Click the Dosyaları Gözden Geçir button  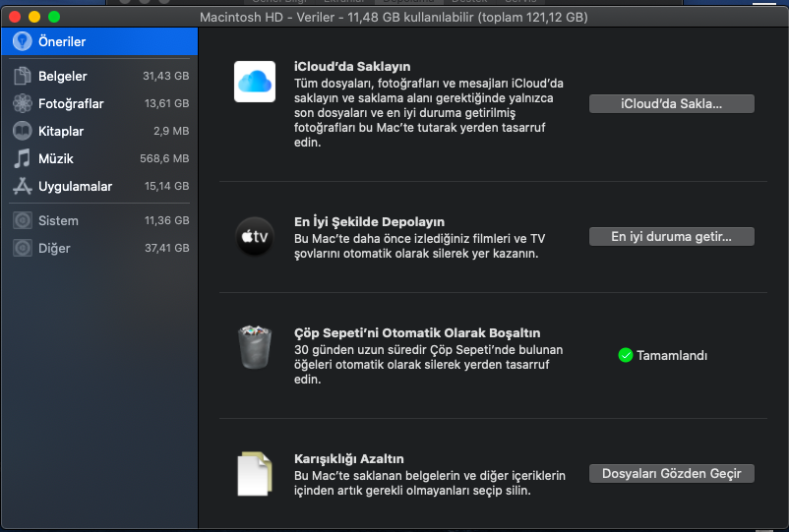tap(671, 474)
